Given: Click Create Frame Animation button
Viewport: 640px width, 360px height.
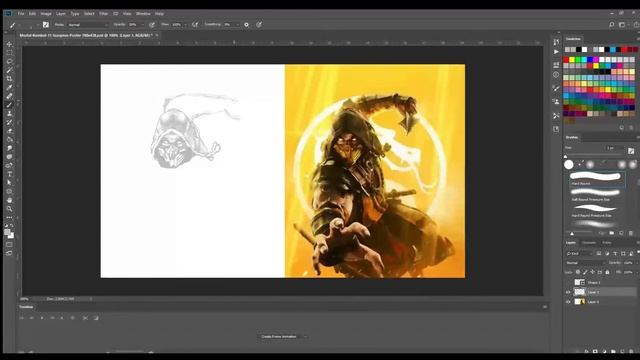Looking at the screenshot, I should [x=279, y=337].
